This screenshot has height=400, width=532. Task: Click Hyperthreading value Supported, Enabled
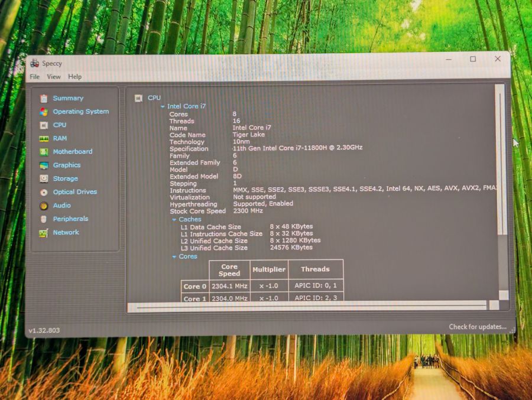(263, 204)
